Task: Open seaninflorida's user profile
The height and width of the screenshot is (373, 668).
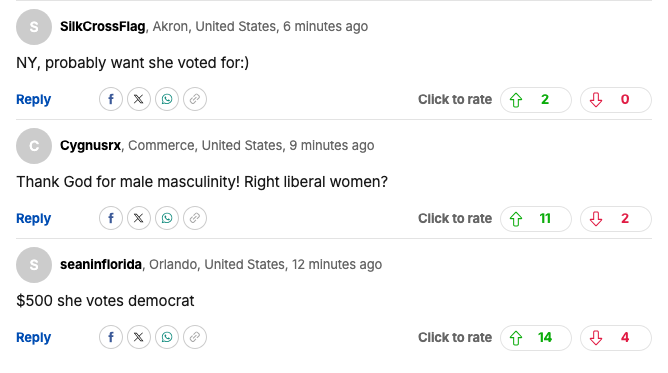Action: coord(101,264)
